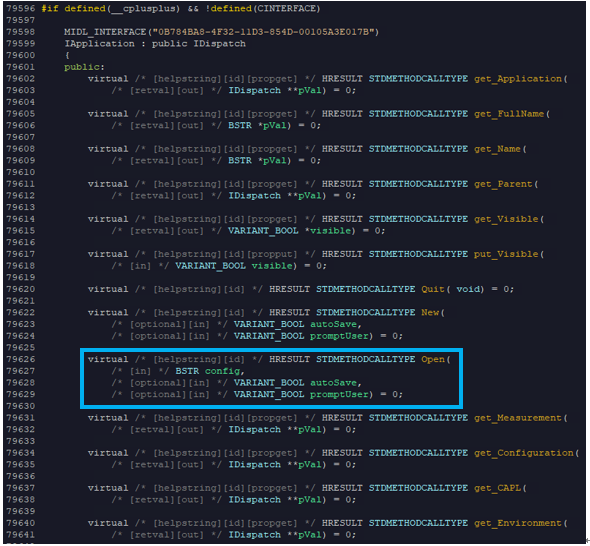Click line number 79641
This screenshot has height=546, width=590.
20,535
